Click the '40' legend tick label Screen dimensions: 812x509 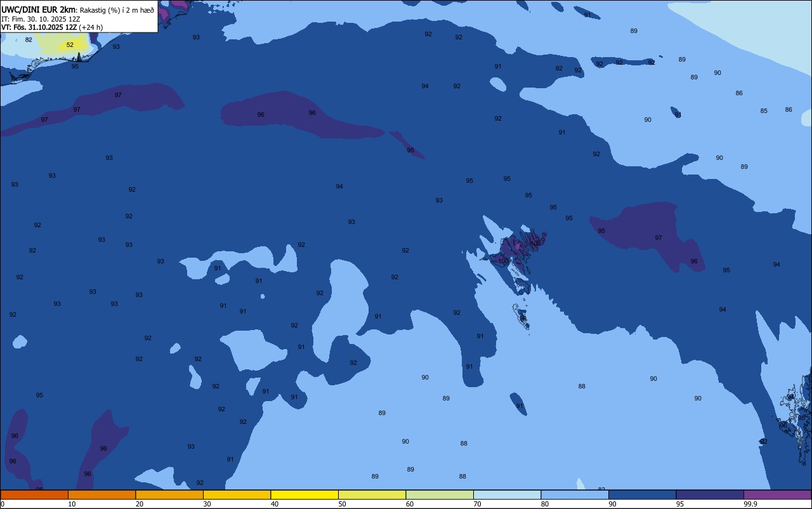[275, 504]
